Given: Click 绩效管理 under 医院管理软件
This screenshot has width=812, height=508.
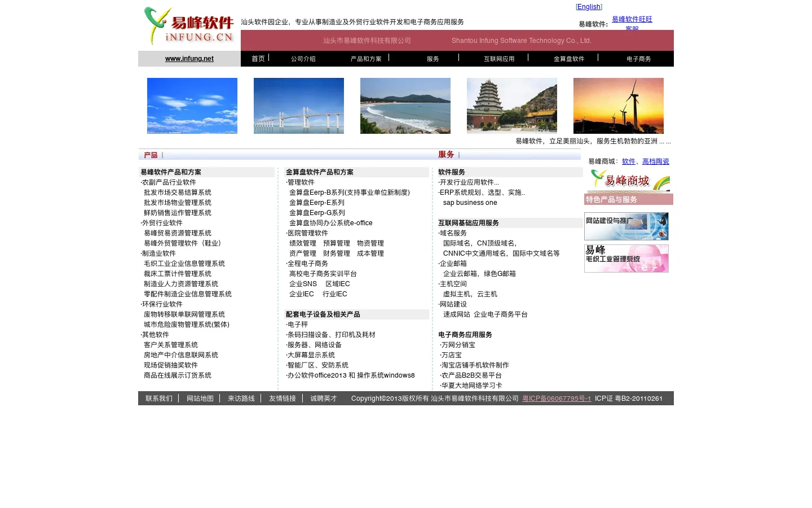Looking at the screenshot, I should point(303,243).
